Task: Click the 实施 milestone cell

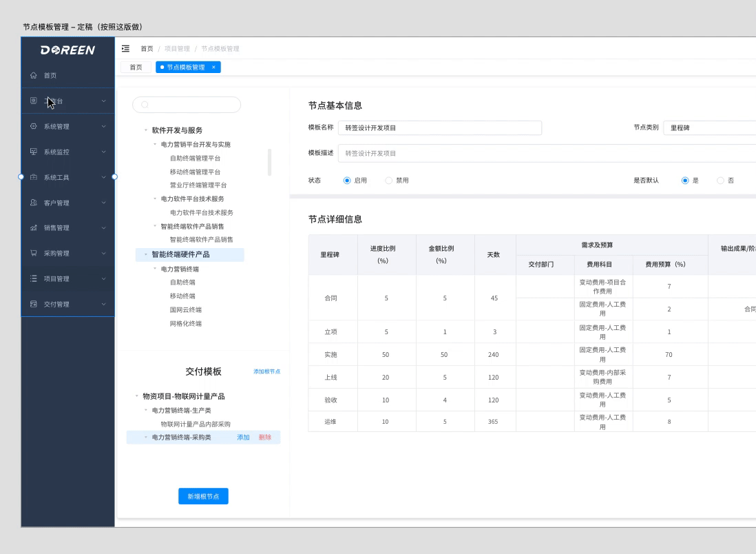Action: coord(333,355)
